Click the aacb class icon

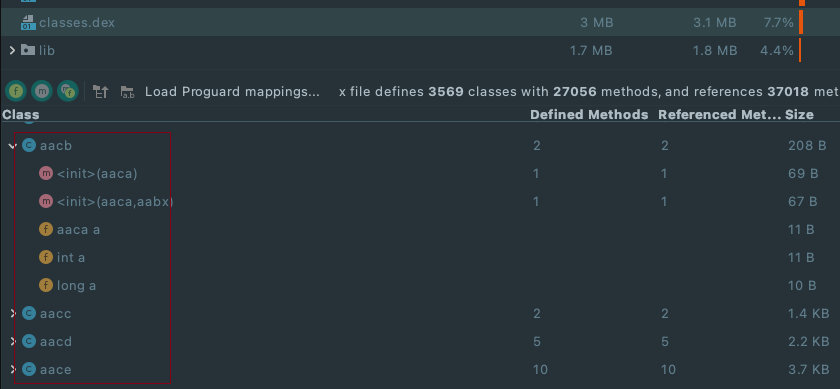[29, 145]
